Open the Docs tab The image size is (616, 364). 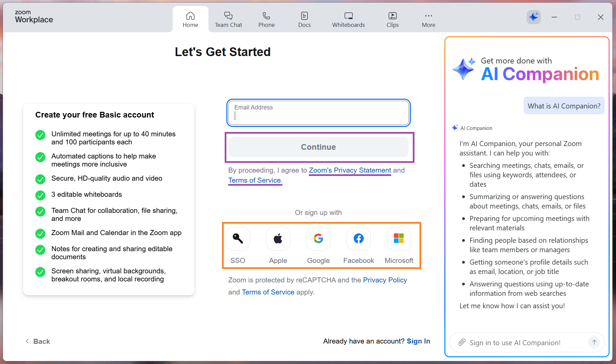(304, 19)
